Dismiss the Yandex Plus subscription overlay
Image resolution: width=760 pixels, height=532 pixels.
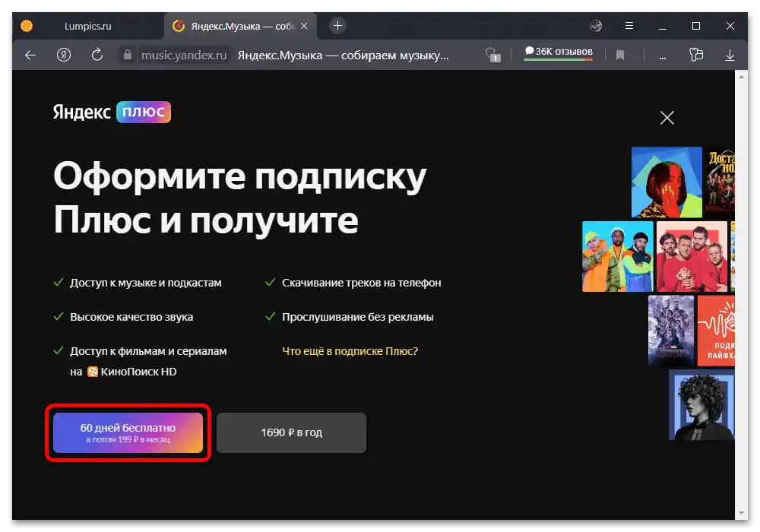(x=667, y=117)
